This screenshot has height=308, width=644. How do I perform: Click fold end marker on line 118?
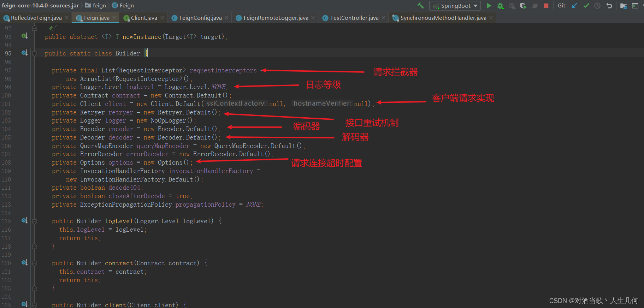[35, 246]
